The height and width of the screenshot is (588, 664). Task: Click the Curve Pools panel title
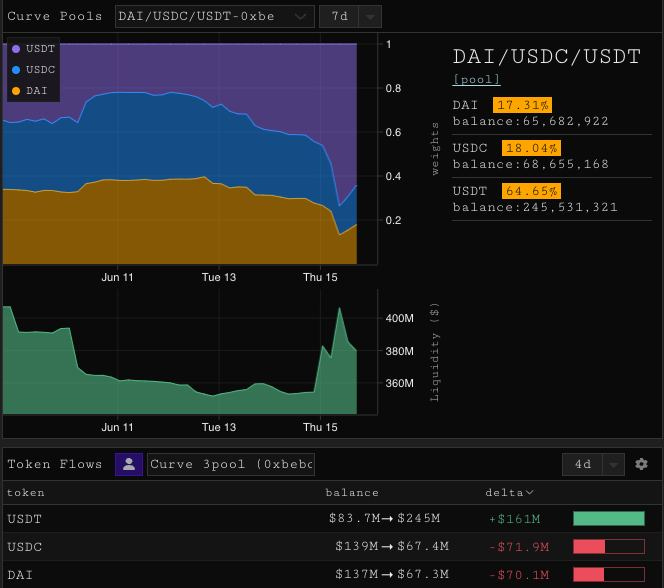pyautogui.click(x=55, y=16)
